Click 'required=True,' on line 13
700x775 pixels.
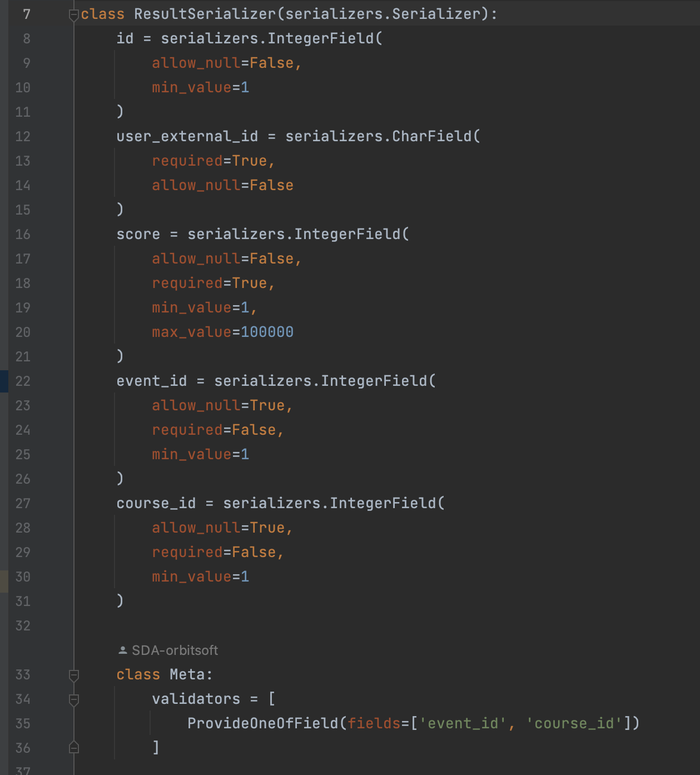[x=214, y=161]
